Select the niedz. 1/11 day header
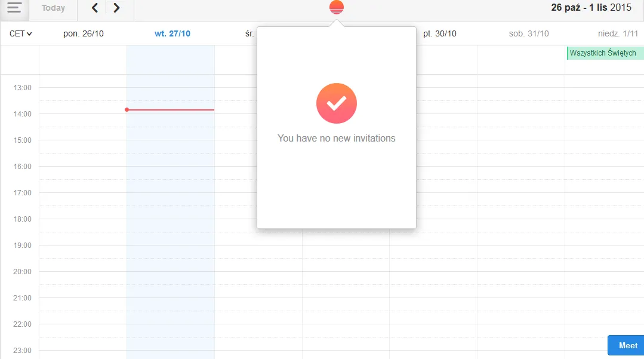Viewport: 644px width, 359px height. (618, 34)
